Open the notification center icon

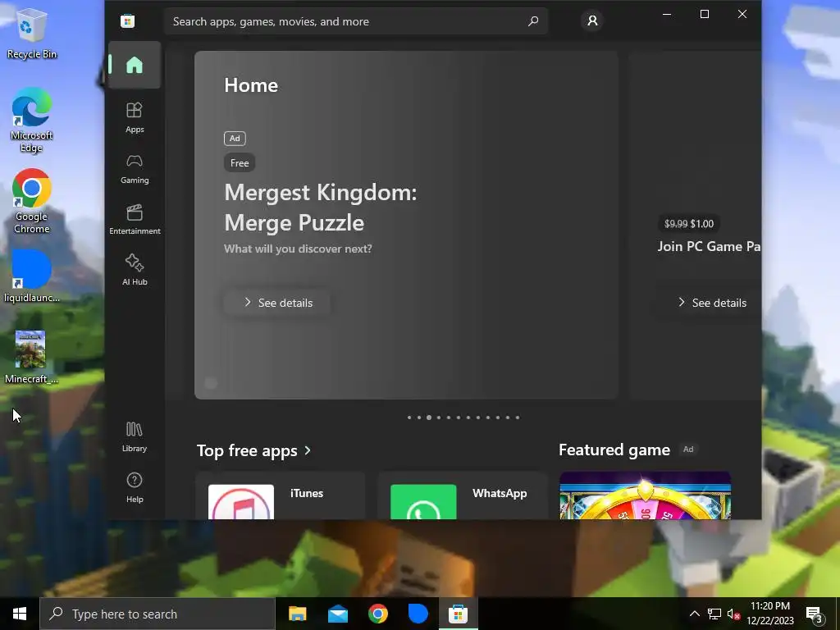tap(815, 614)
